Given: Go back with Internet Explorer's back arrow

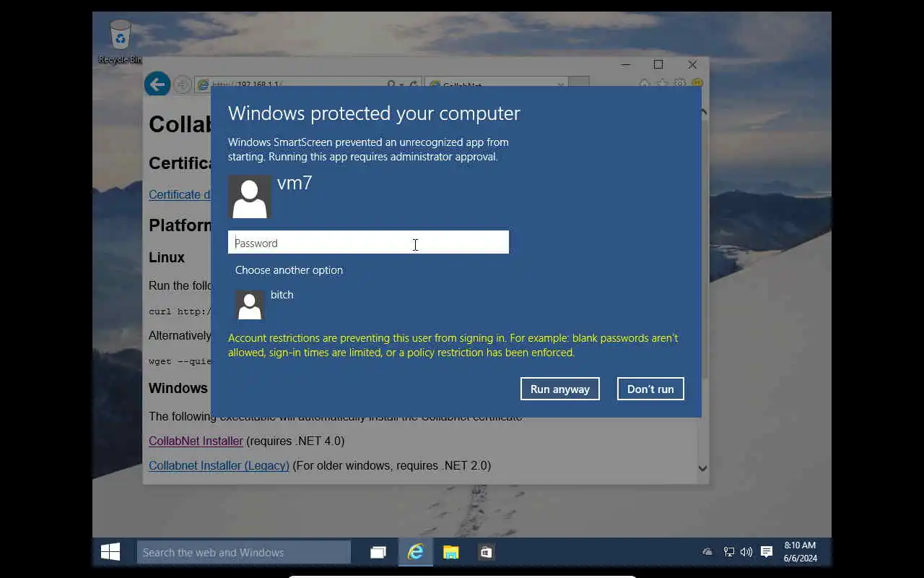Looking at the screenshot, I should (x=157, y=84).
